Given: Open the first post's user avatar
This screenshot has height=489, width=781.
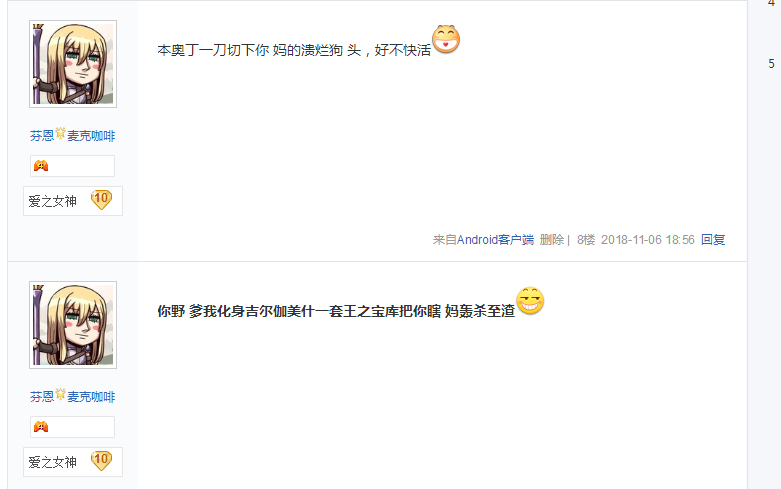Looking at the screenshot, I should [x=73, y=64].
